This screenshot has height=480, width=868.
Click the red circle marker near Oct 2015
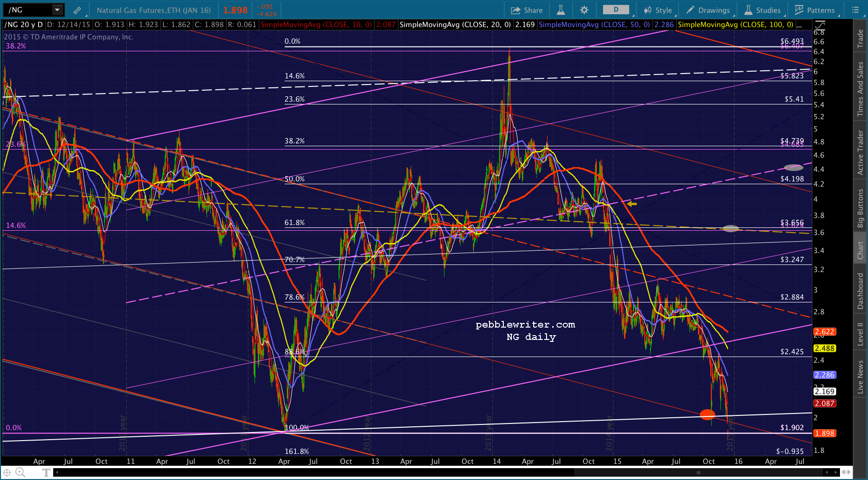(x=708, y=414)
